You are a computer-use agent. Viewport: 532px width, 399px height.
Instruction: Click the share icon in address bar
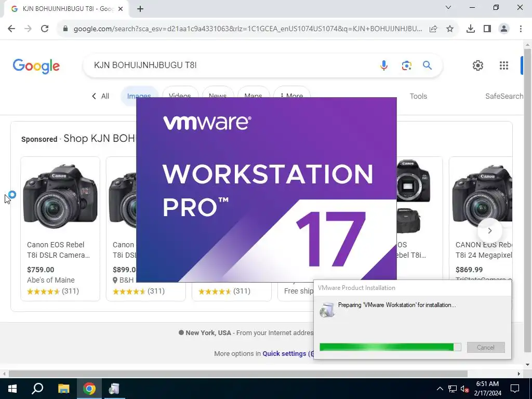point(433,29)
